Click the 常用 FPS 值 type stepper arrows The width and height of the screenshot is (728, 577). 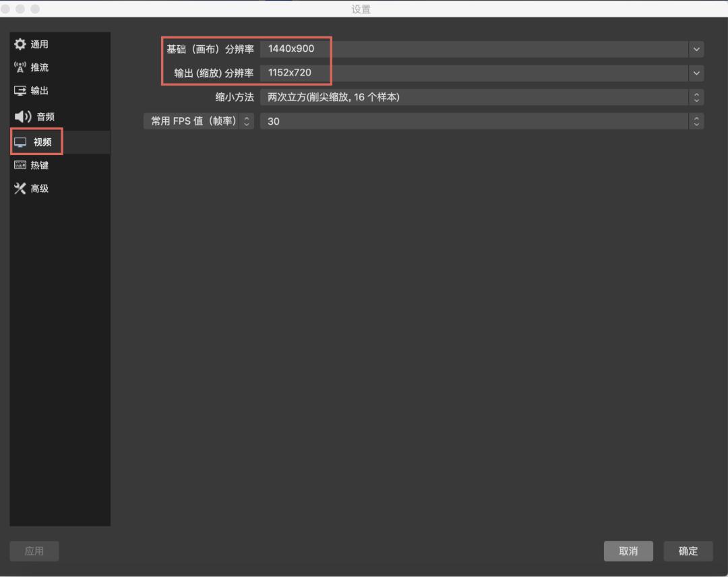246,121
